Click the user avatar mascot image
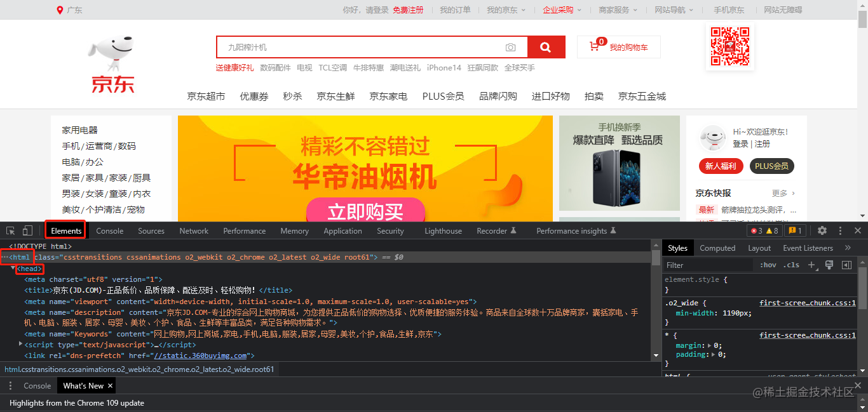 click(712, 138)
